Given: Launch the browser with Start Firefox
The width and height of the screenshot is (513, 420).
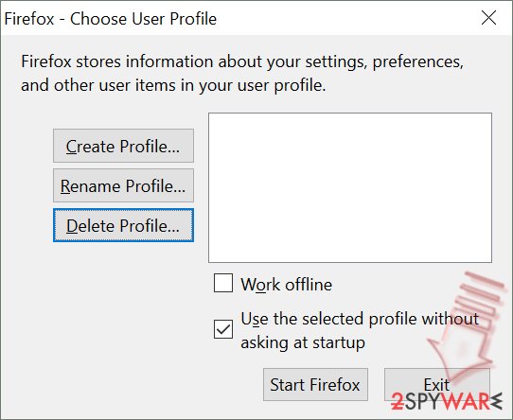Looking at the screenshot, I should [315, 385].
